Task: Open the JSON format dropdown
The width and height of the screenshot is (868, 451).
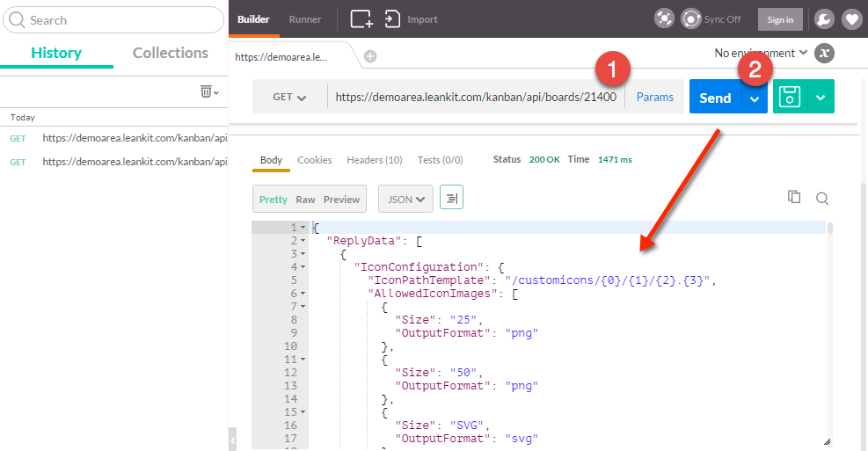Action: coord(405,200)
